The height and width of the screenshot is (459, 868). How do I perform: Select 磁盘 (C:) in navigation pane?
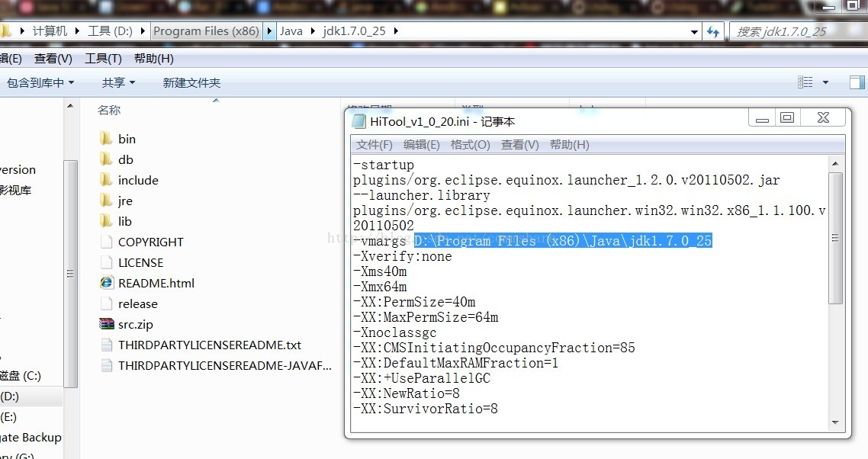(21, 376)
